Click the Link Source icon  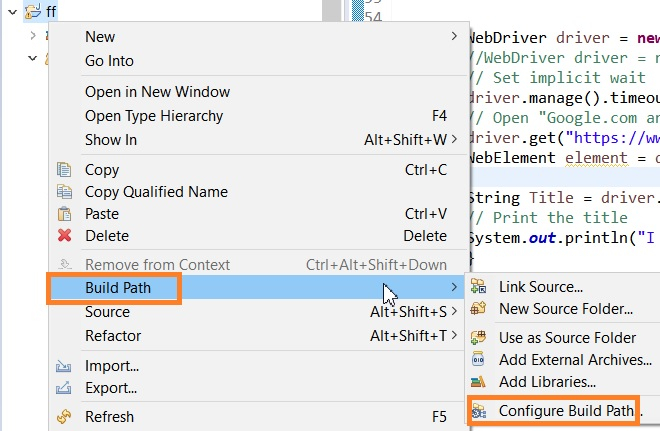tap(478, 287)
